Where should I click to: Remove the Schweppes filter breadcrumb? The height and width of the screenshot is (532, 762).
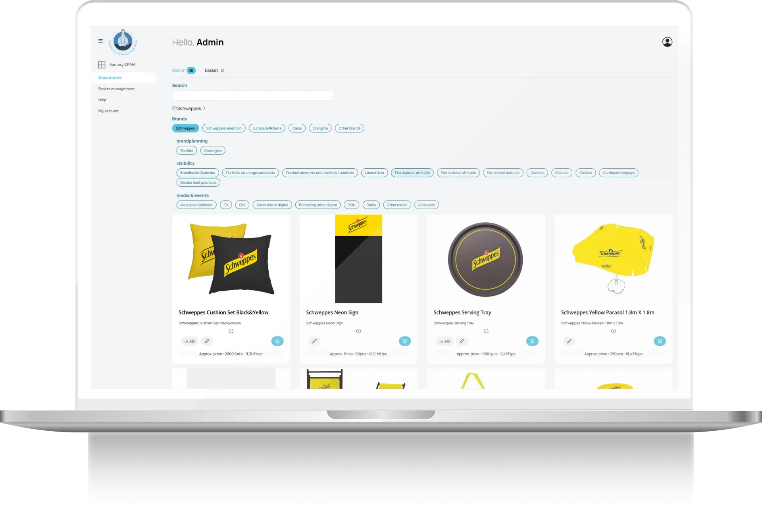174,108
